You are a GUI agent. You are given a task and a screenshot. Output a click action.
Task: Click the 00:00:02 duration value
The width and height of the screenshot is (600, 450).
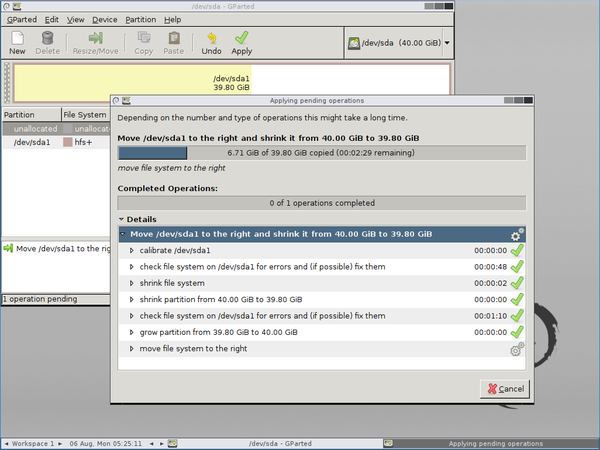point(491,283)
